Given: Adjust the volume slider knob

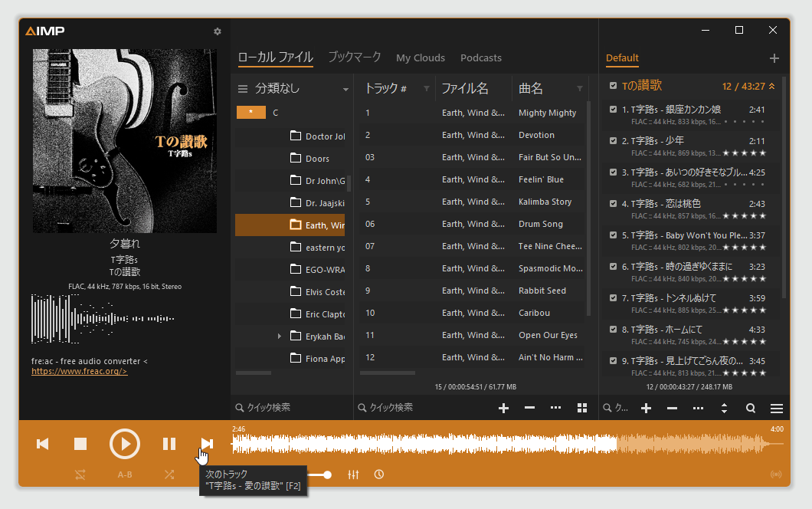Looking at the screenshot, I should point(327,475).
